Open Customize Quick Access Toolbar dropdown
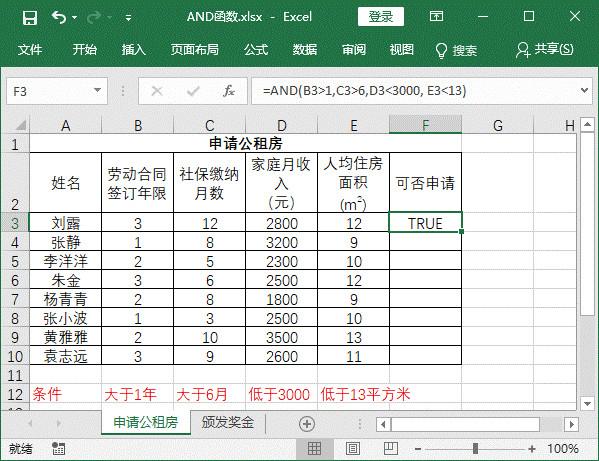Image resolution: width=599 pixels, height=461 pixels. coord(128,18)
